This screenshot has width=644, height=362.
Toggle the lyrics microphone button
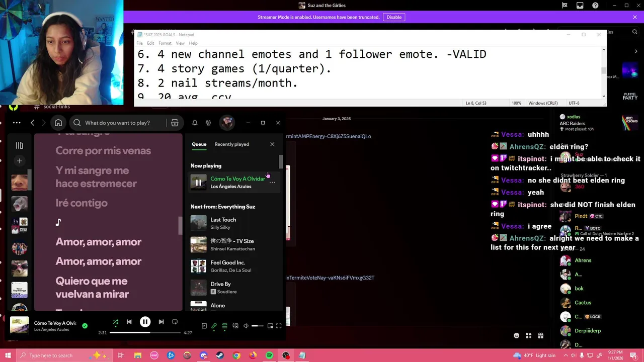pyautogui.click(x=214, y=326)
